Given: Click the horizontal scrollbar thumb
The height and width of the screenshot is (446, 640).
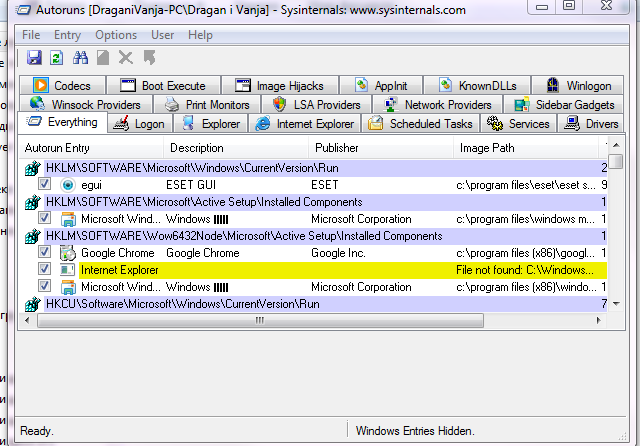Looking at the screenshot, I should click(260, 320).
